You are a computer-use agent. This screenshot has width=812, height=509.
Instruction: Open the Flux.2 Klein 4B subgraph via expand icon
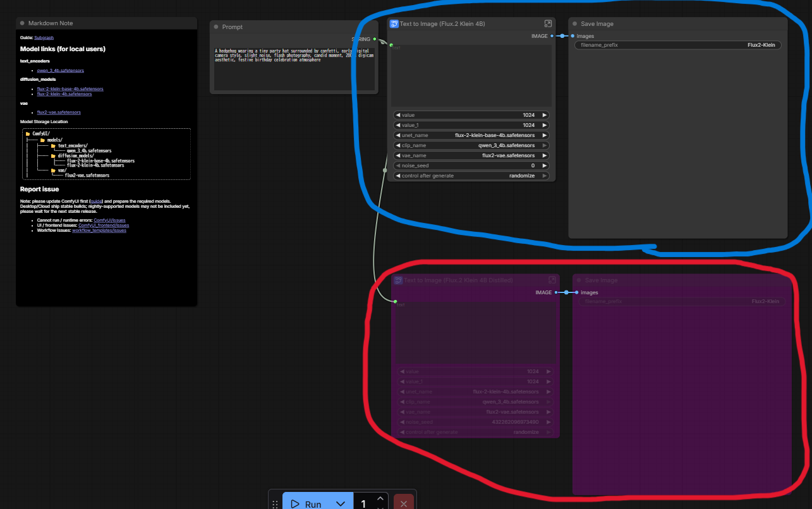pyautogui.click(x=548, y=24)
